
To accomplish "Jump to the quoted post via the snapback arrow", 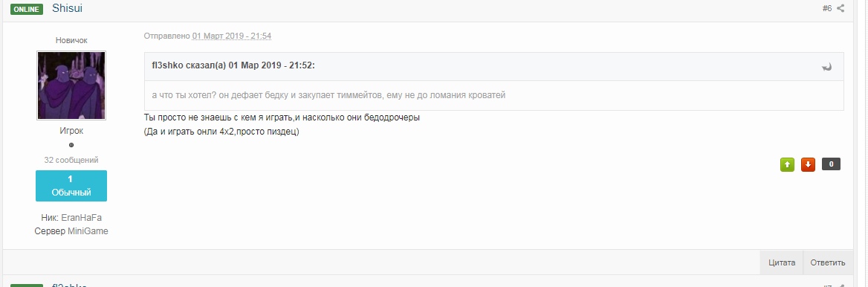I will tap(827, 67).
